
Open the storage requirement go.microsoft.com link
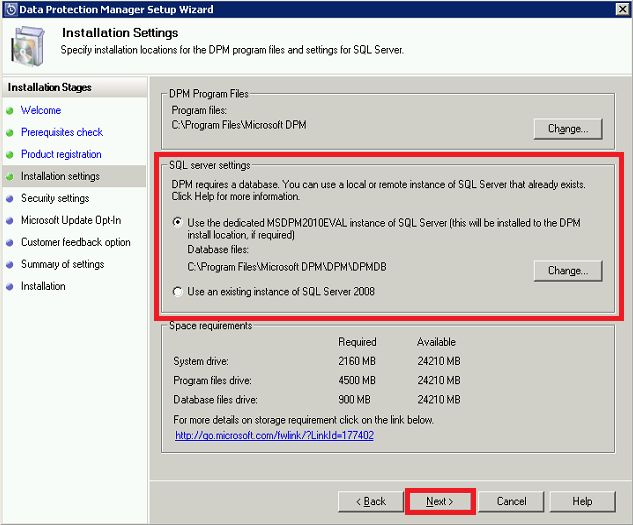tap(274, 436)
